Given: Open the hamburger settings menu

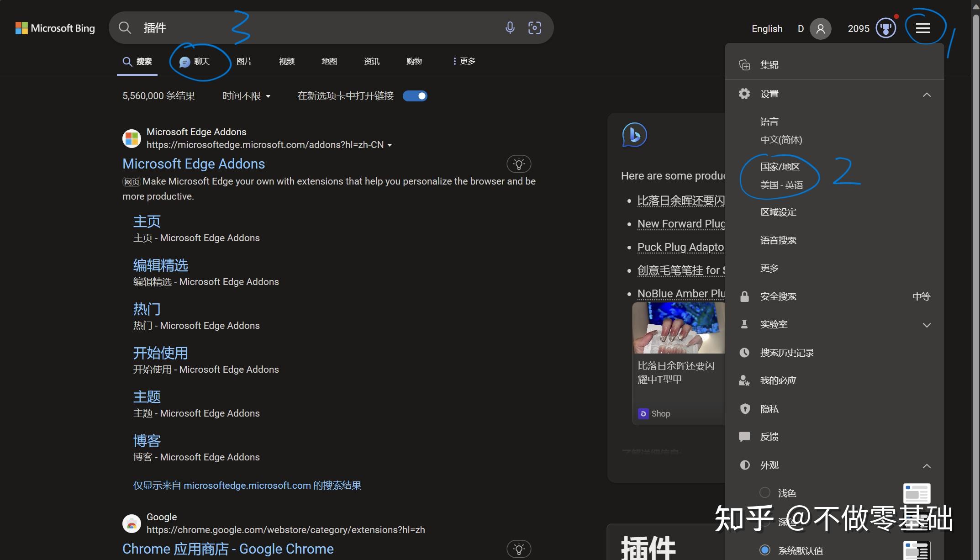Looking at the screenshot, I should coord(923,28).
